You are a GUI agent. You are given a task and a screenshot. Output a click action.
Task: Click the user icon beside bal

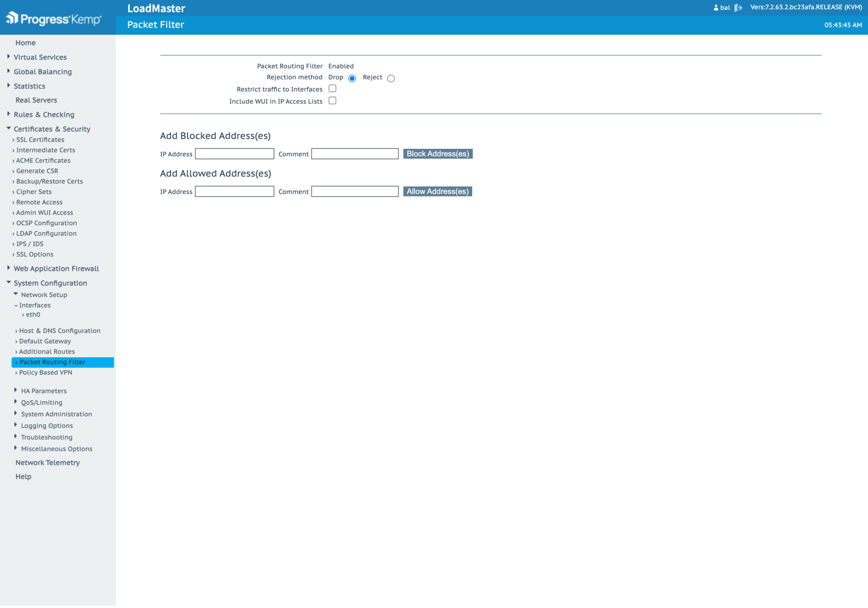(716, 8)
